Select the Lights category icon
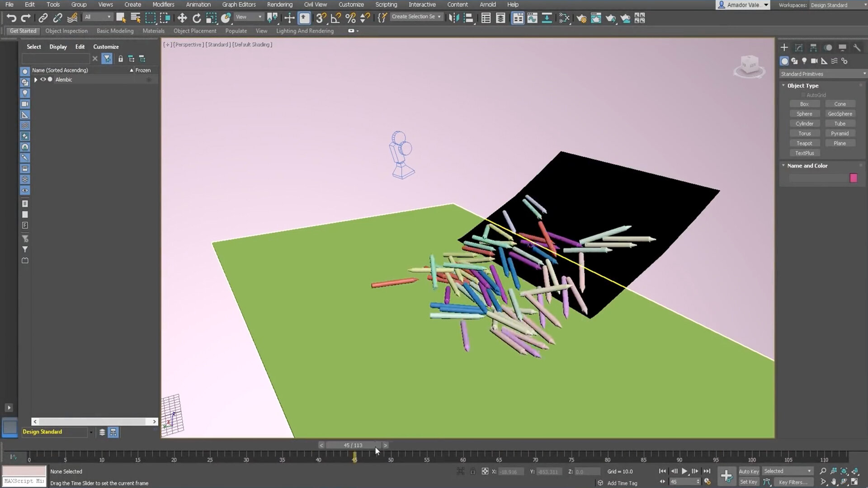The image size is (868, 488). [x=804, y=61]
